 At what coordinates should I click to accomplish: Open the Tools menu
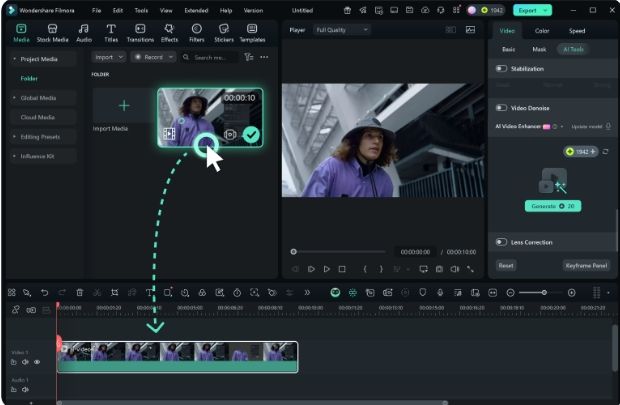[141, 10]
